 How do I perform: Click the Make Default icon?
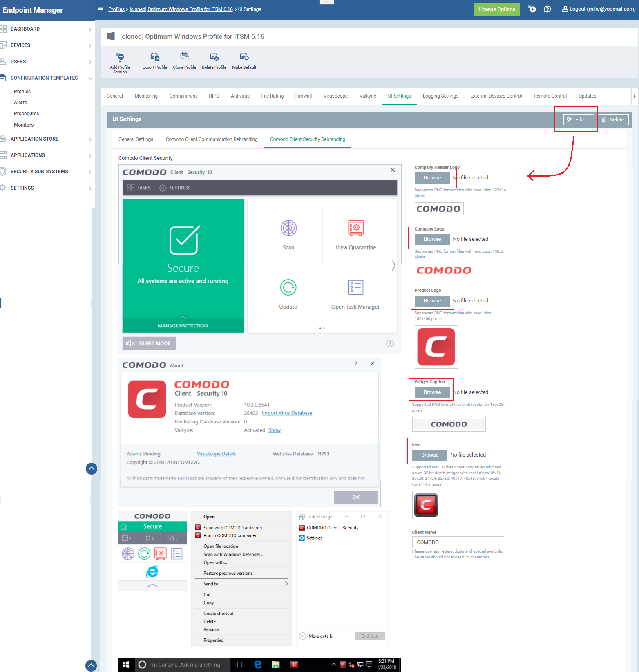click(244, 57)
